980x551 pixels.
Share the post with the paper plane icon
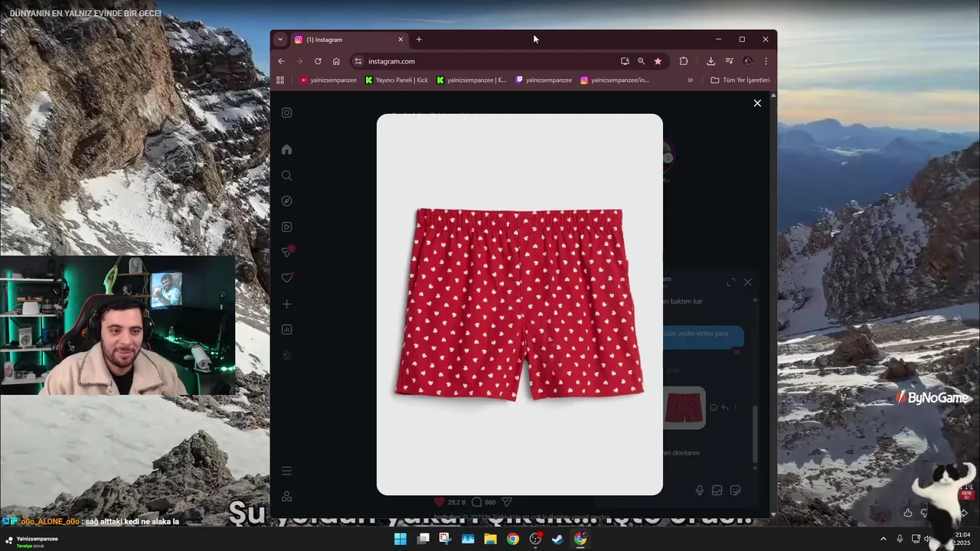[x=506, y=502]
